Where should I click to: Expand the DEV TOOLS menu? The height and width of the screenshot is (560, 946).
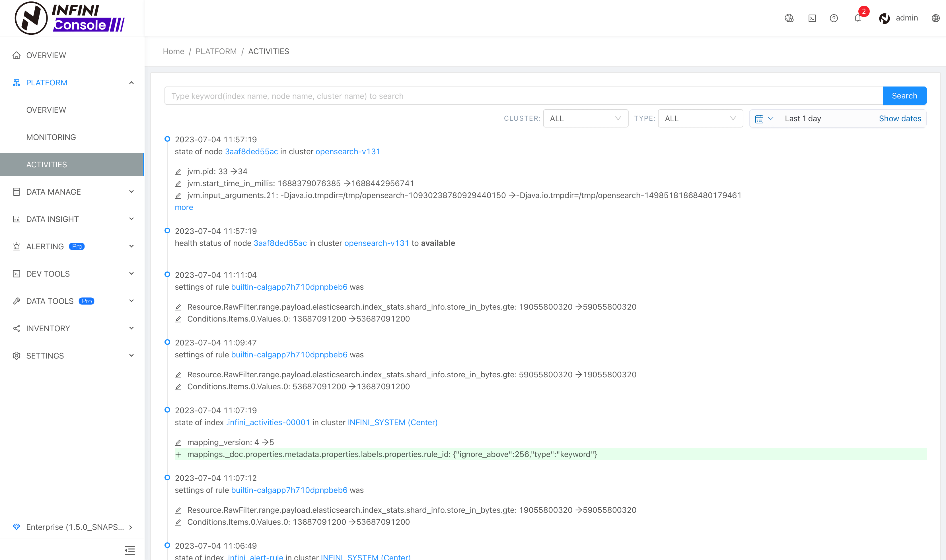(131, 273)
